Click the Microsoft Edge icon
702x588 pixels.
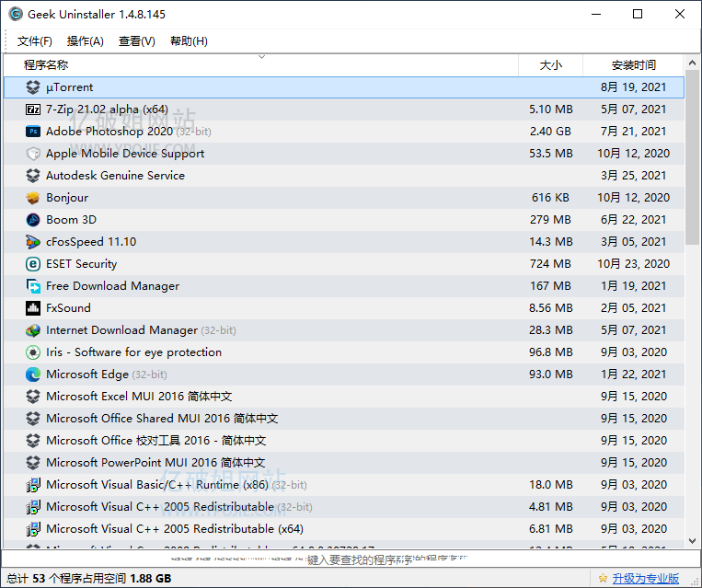point(33,374)
